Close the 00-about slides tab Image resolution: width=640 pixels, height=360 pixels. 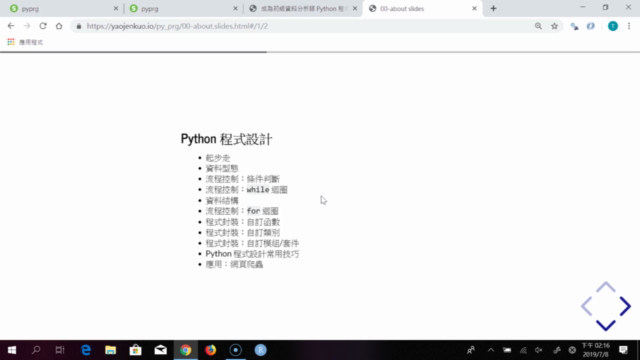(474, 9)
